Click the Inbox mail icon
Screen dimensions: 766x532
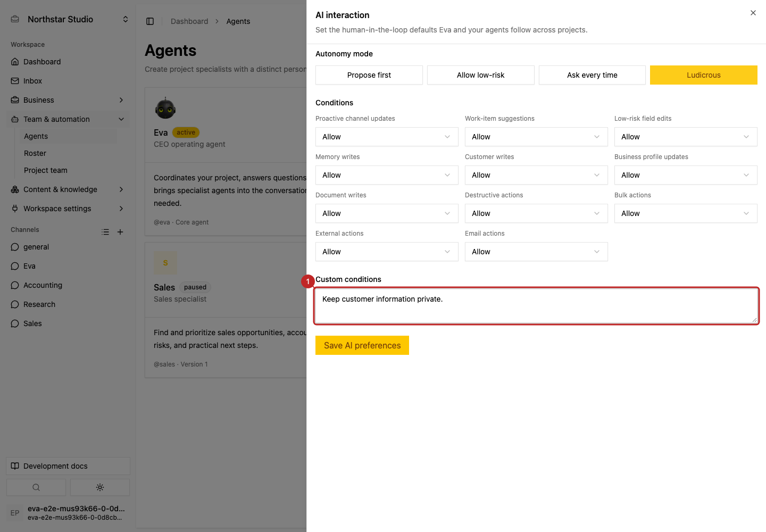(15, 81)
